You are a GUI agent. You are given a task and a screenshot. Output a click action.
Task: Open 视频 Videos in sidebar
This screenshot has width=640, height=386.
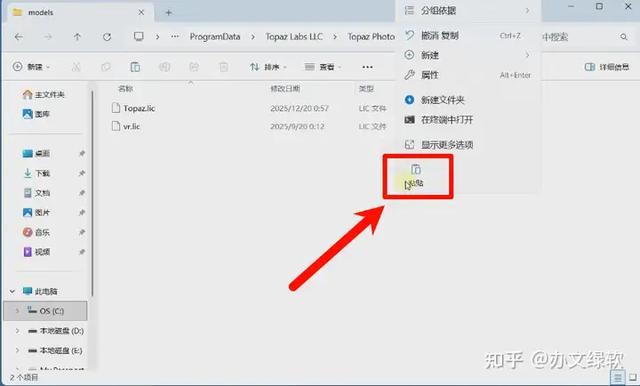[36, 252]
